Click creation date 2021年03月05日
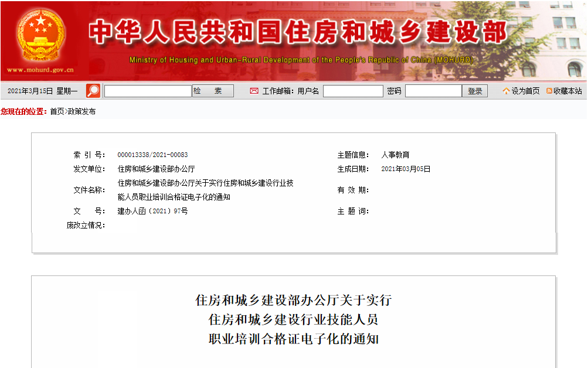Viewport: 588px width, 368px height. 406,169
